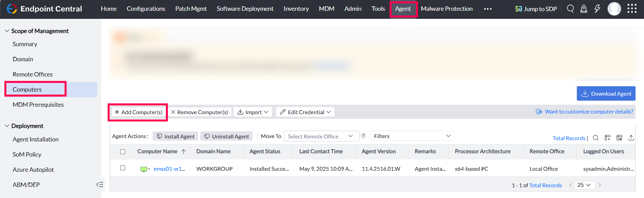Viewport: 644px width, 198px height.
Task: Open the Inventory tab
Action: (x=296, y=9)
